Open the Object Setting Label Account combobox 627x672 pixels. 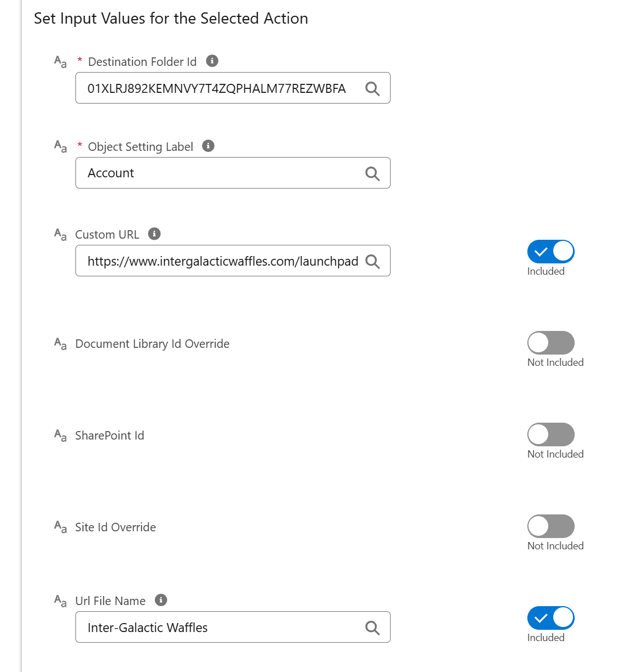pos(232,173)
